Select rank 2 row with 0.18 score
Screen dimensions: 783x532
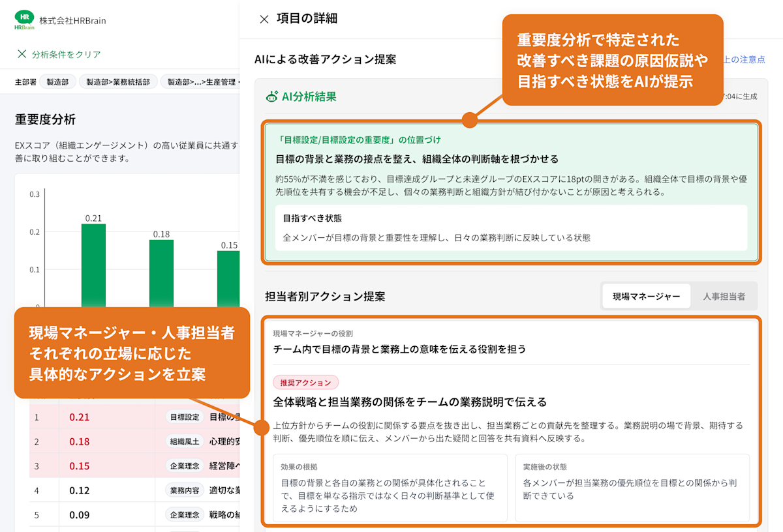point(134,441)
